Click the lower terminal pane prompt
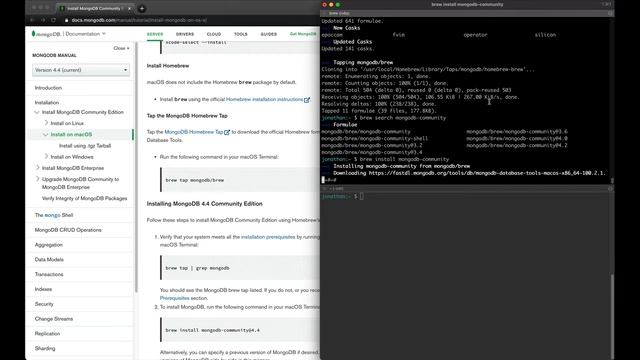Screen dimensions: 640x360 [x=342, y=196]
